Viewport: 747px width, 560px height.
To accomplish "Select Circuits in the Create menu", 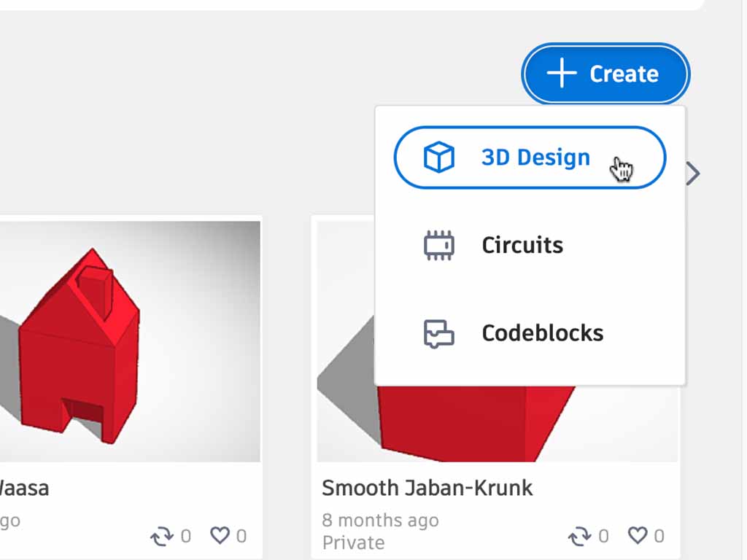I will pyautogui.click(x=522, y=246).
